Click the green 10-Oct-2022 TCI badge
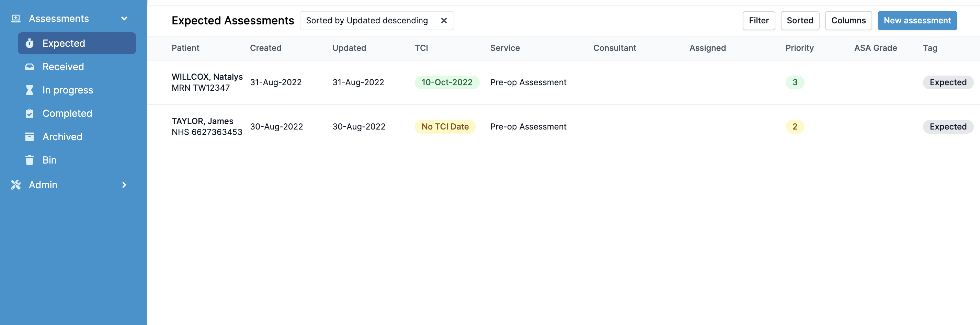The height and width of the screenshot is (325, 980). pos(447,82)
